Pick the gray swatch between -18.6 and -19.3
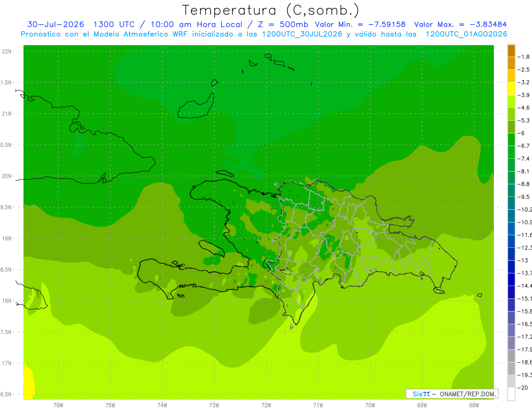532x411 pixels. pyautogui.click(x=511, y=369)
